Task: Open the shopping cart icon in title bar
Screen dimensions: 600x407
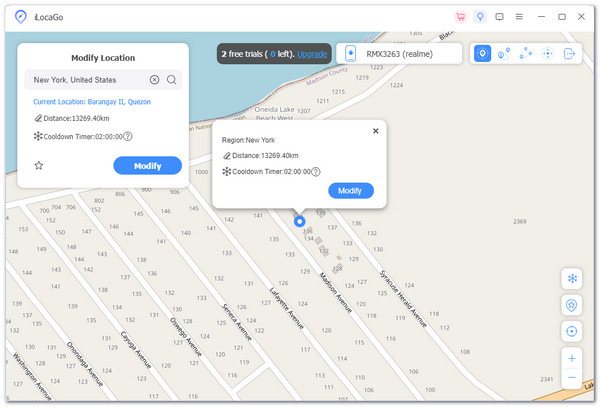Action: pyautogui.click(x=461, y=17)
